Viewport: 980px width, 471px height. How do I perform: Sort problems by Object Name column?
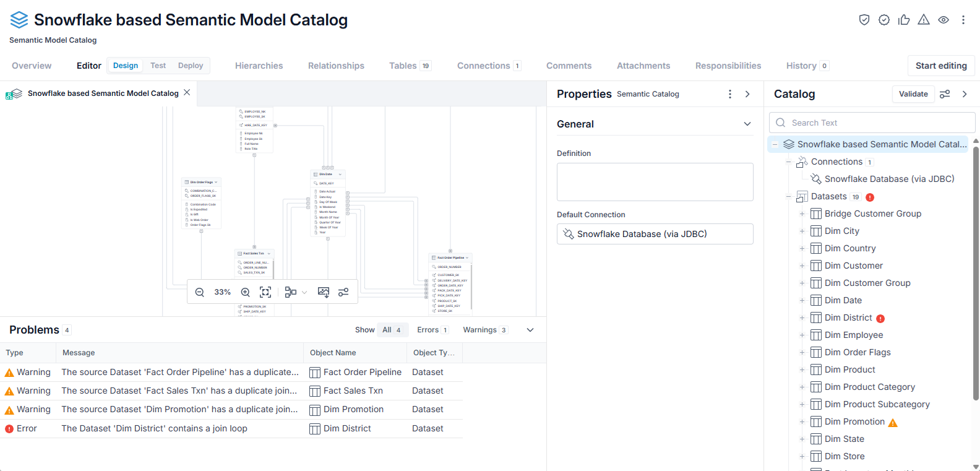coord(333,353)
